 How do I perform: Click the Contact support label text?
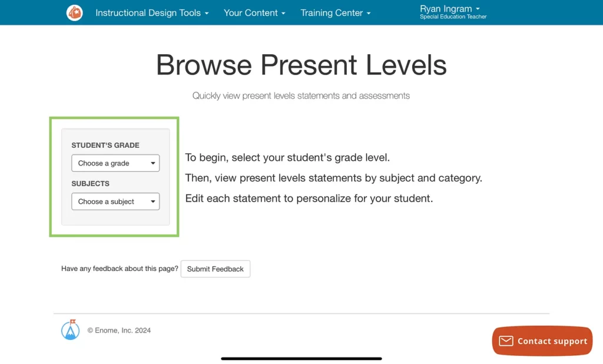pos(552,341)
